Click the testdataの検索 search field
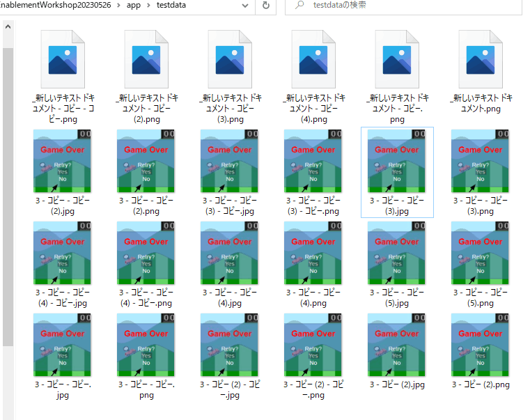 tap(403, 6)
